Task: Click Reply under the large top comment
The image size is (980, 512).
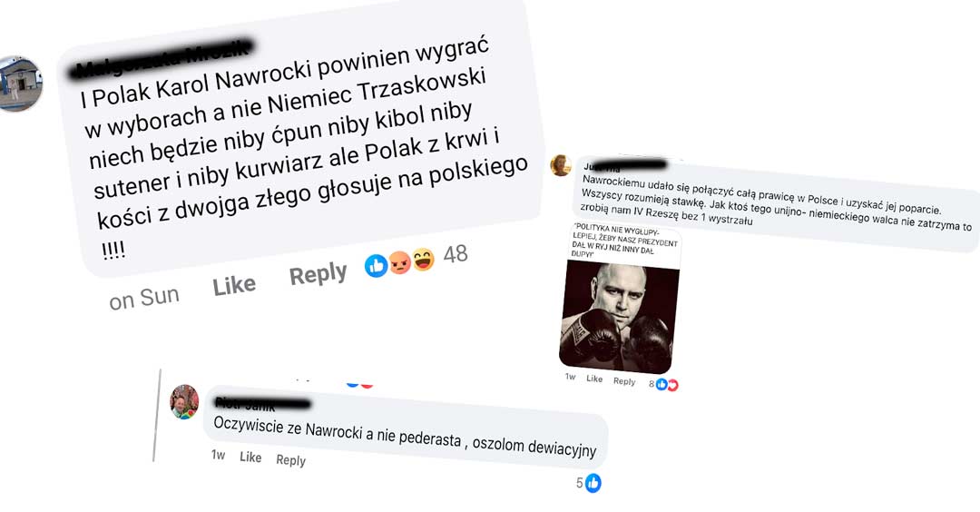Action: (318, 274)
